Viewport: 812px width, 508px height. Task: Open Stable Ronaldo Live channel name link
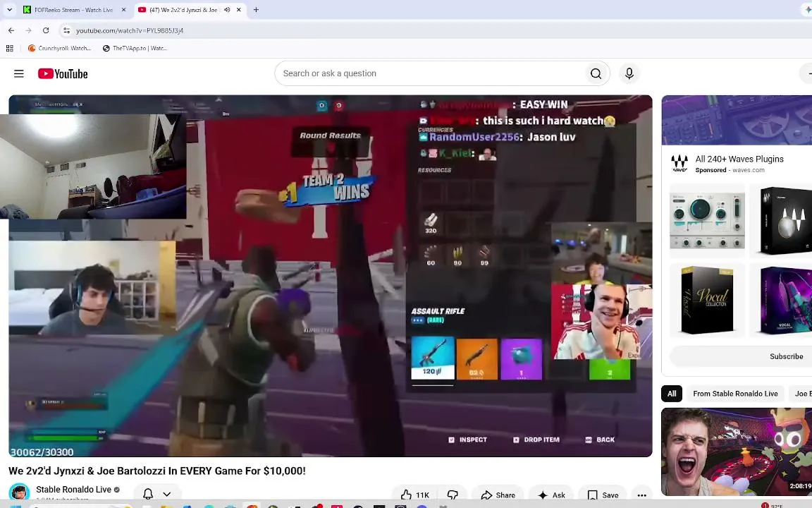73,490
